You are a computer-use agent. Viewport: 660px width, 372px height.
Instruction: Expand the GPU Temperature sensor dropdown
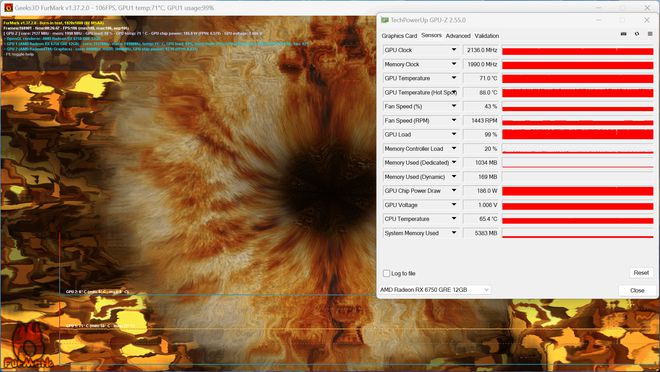(x=454, y=78)
